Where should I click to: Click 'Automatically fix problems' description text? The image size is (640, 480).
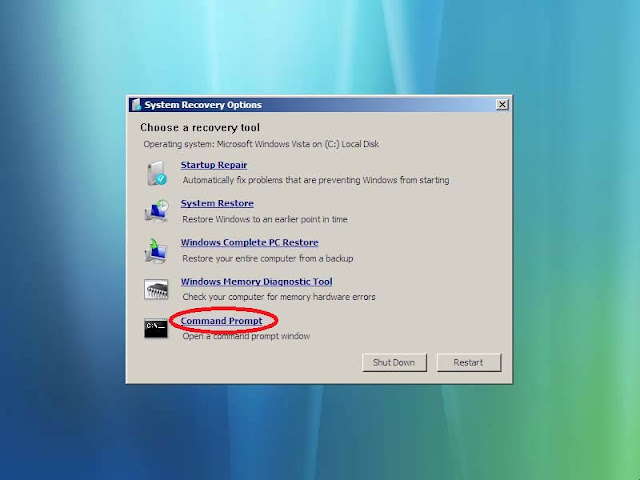click(x=316, y=180)
